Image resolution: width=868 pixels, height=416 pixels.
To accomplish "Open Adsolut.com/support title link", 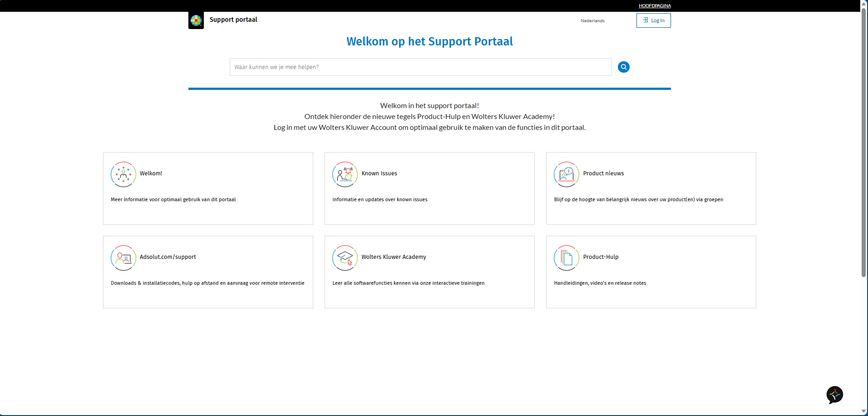I will [168, 257].
